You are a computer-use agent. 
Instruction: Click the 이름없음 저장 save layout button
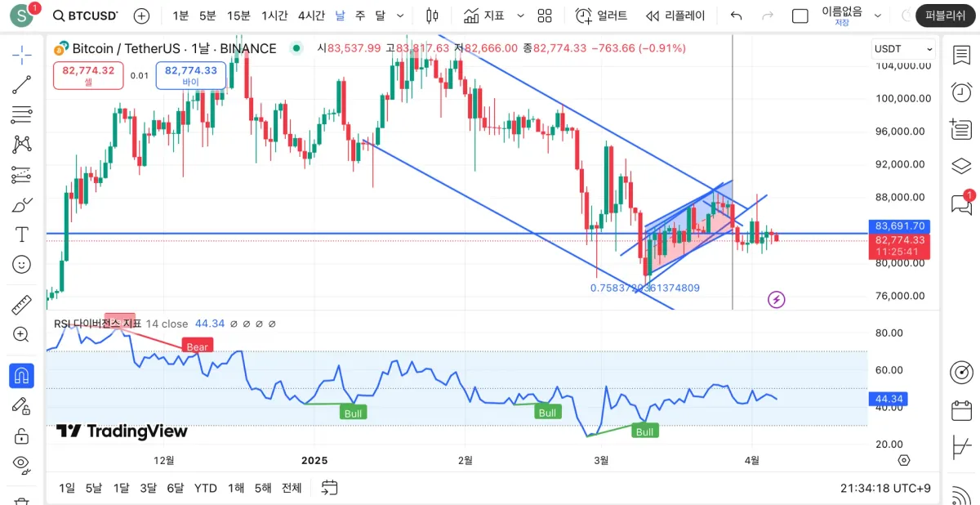point(841,16)
